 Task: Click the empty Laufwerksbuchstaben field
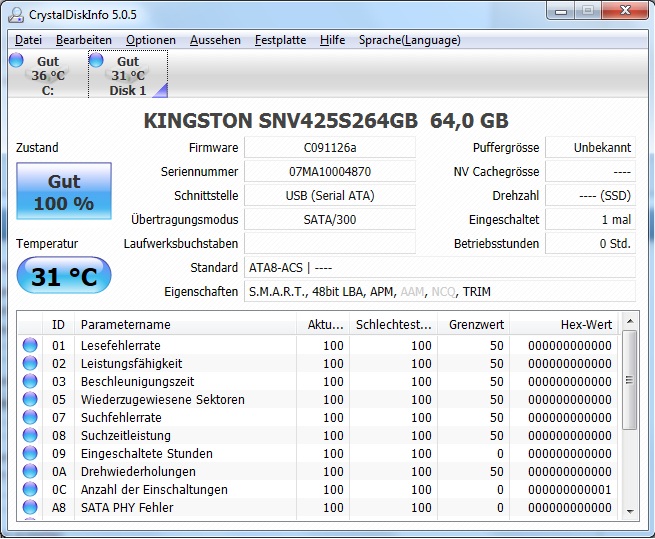[330, 244]
